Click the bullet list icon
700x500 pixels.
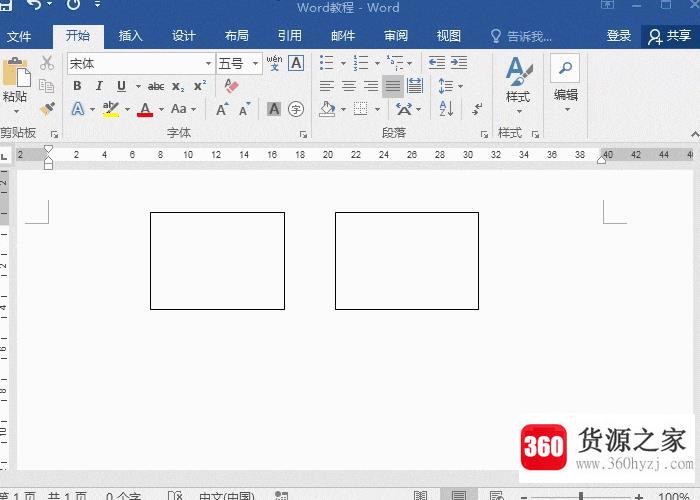point(327,63)
